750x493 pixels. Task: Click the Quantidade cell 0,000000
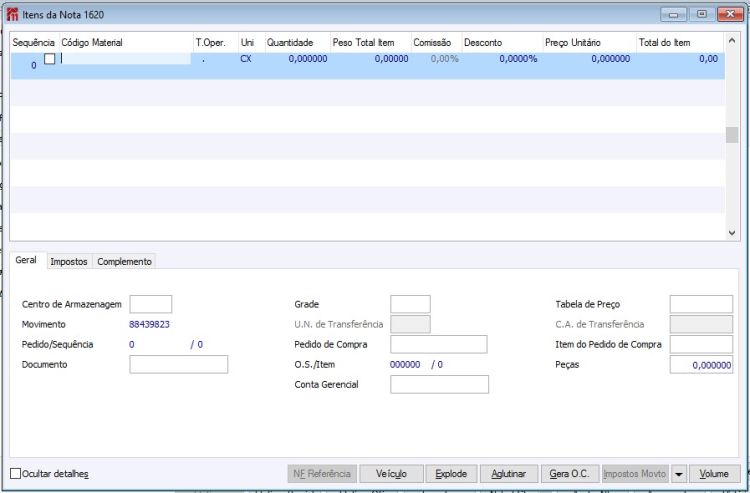(x=308, y=59)
